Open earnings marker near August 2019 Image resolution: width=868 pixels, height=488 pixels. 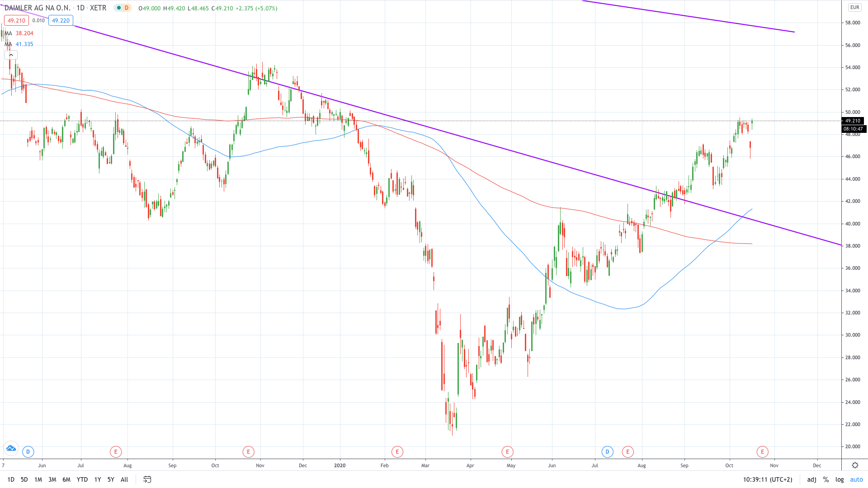(116, 451)
